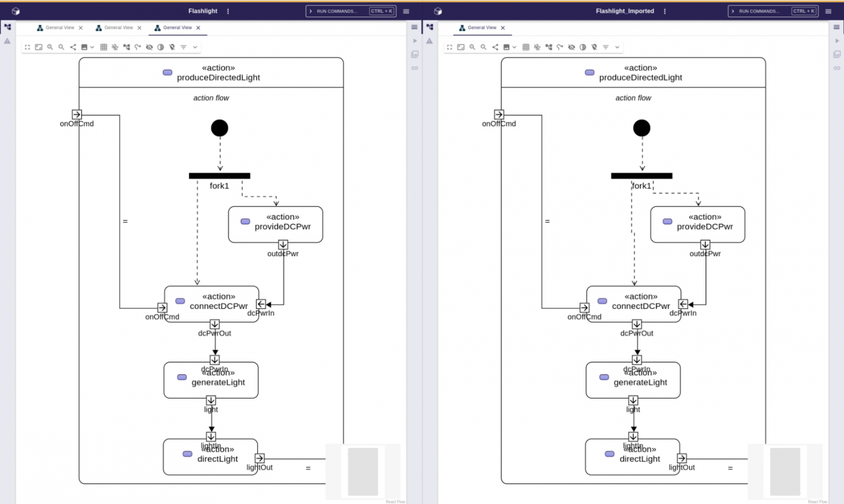Expand export image dropdown arrow in Flashlight toolbar
The width and height of the screenshot is (844, 504).
pos(92,47)
